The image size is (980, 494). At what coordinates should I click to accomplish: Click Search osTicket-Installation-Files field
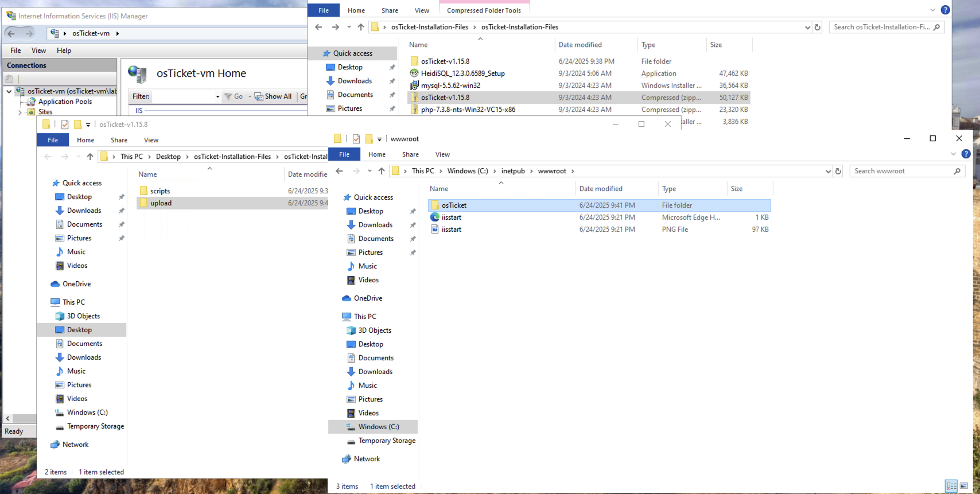pos(881,27)
